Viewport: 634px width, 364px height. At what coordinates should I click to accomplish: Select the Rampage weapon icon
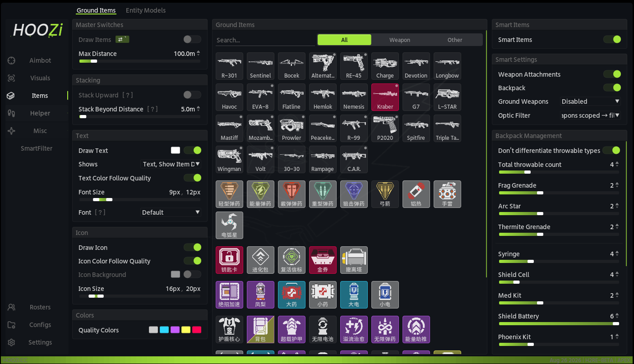(x=323, y=159)
